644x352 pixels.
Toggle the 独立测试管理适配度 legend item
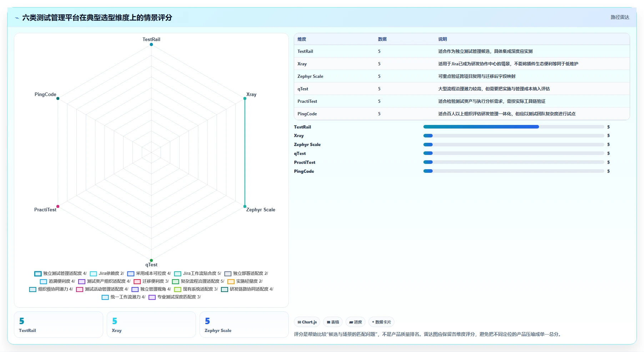click(61, 273)
